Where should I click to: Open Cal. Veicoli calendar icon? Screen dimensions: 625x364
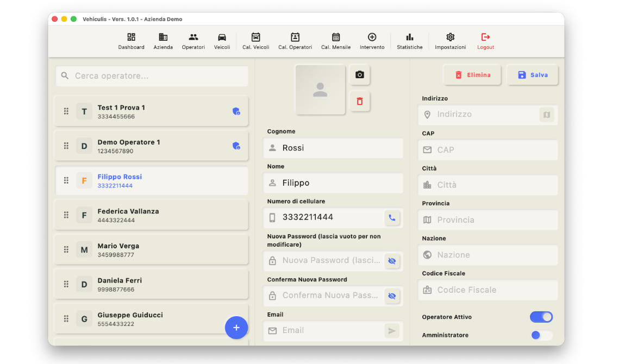[255, 38]
